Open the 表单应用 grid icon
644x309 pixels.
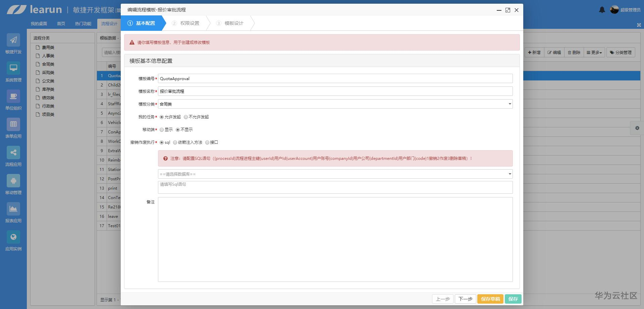point(13,125)
